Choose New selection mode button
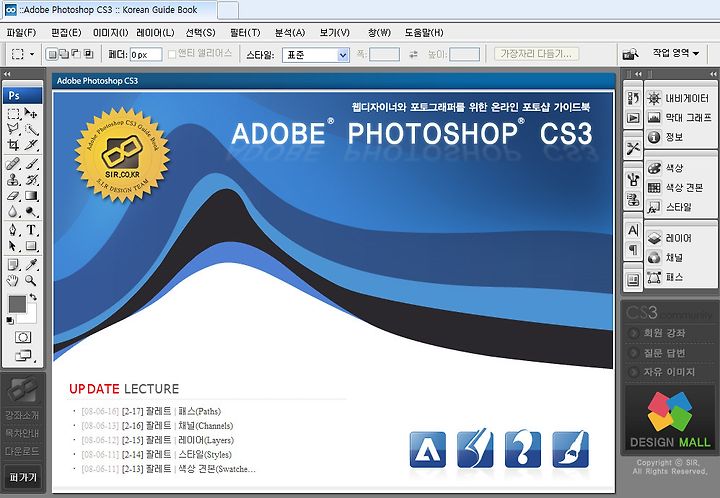 (52, 55)
